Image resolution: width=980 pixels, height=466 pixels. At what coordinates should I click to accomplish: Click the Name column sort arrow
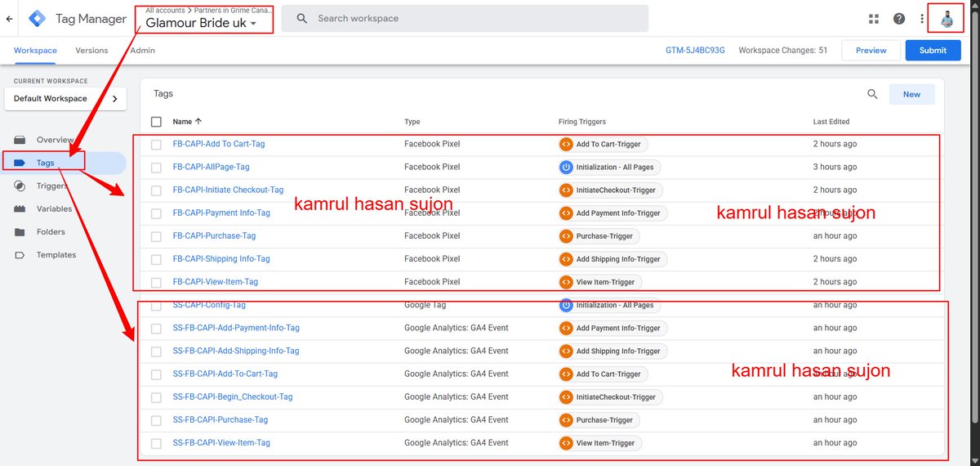tap(198, 122)
